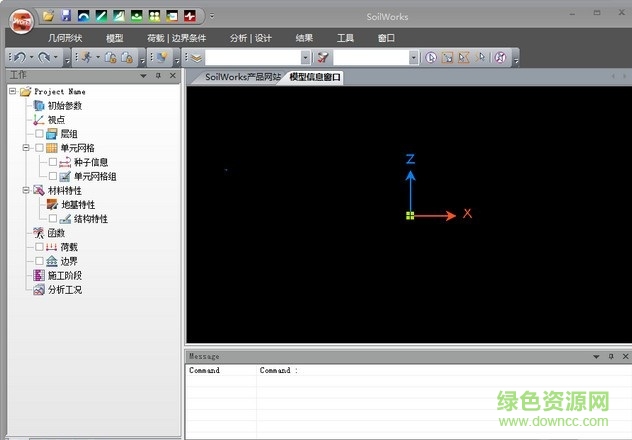Open the 分析 | 设计 menu
This screenshot has height=440, width=632.
[x=250, y=37]
